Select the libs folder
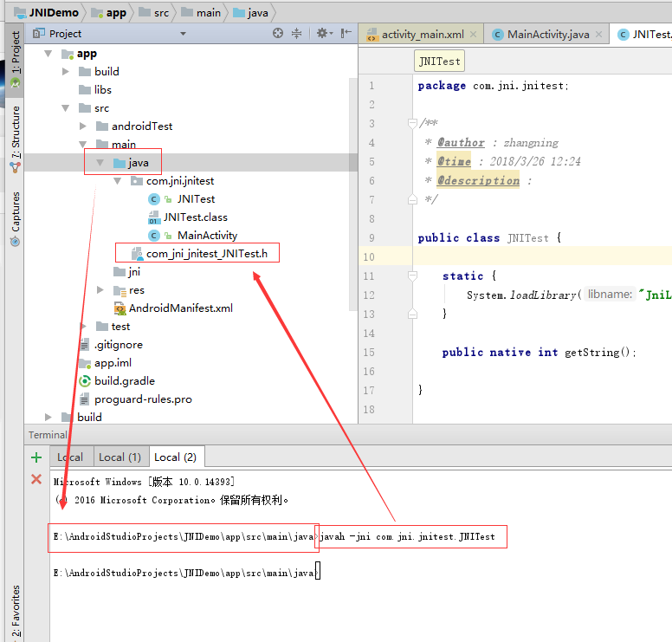Image resolution: width=672 pixels, height=642 pixels. point(95,89)
